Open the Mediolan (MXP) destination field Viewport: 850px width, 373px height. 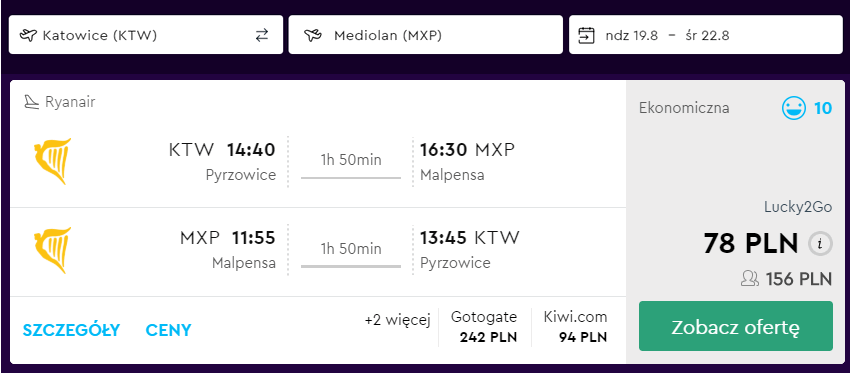[x=426, y=35]
